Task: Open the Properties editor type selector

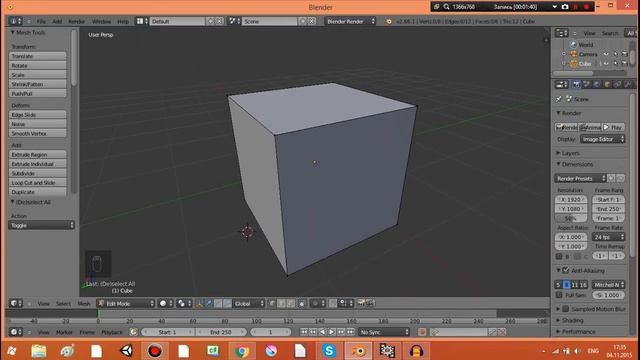Action: [x=562, y=84]
